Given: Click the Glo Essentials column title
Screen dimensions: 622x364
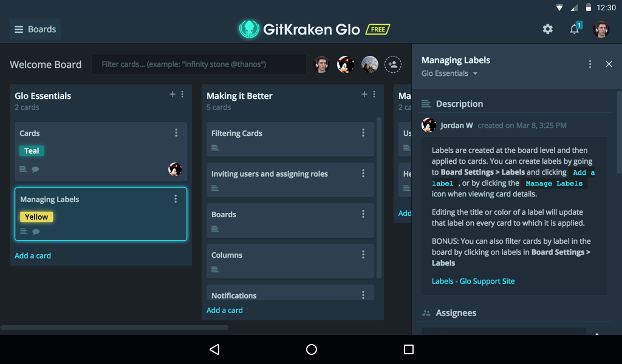Looking at the screenshot, I should (x=43, y=96).
